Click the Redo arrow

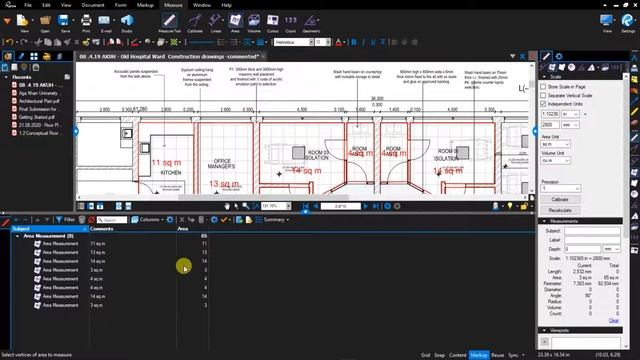coord(24,42)
